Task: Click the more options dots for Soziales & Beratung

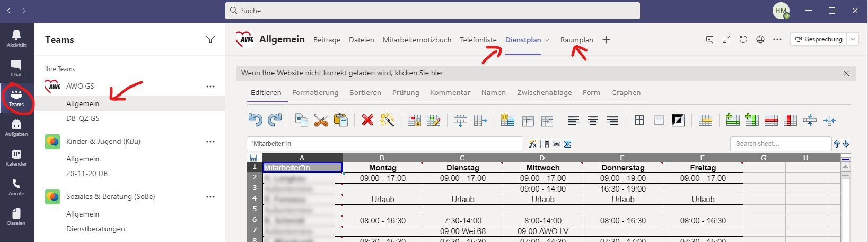Action: (211, 197)
